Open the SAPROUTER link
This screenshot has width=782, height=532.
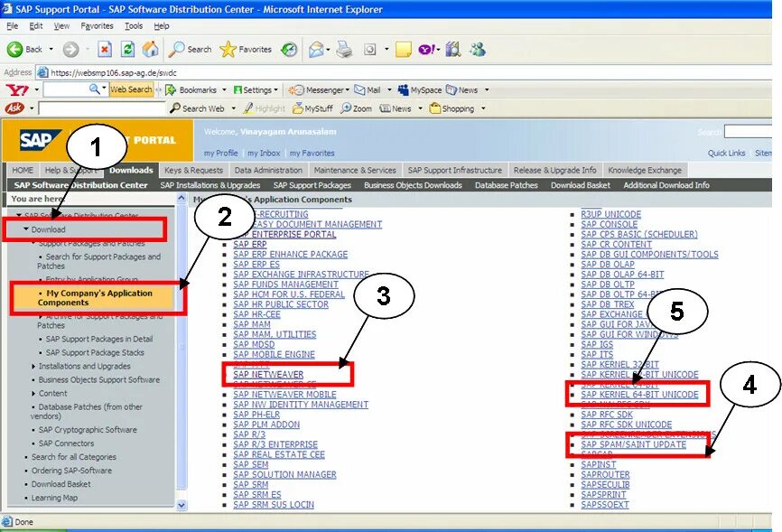(605, 474)
